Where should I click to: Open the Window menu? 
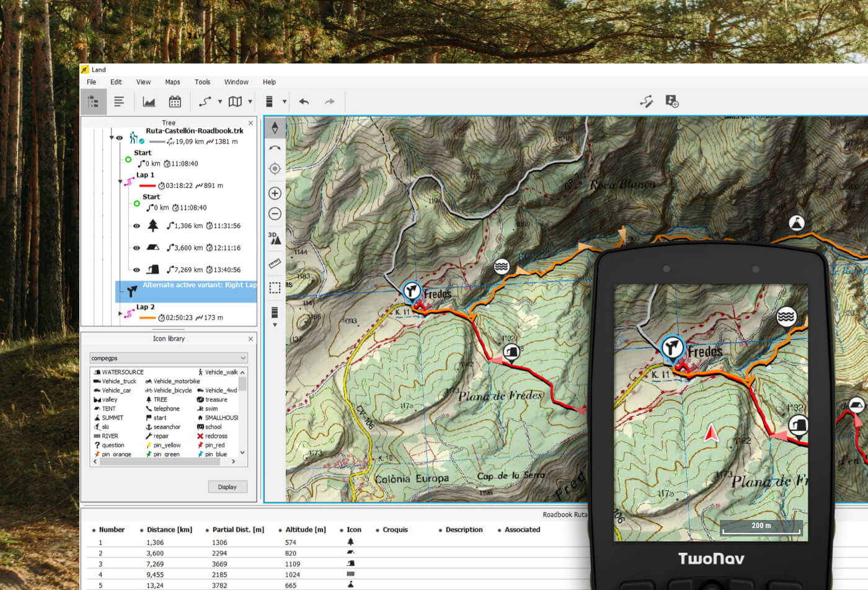click(236, 82)
